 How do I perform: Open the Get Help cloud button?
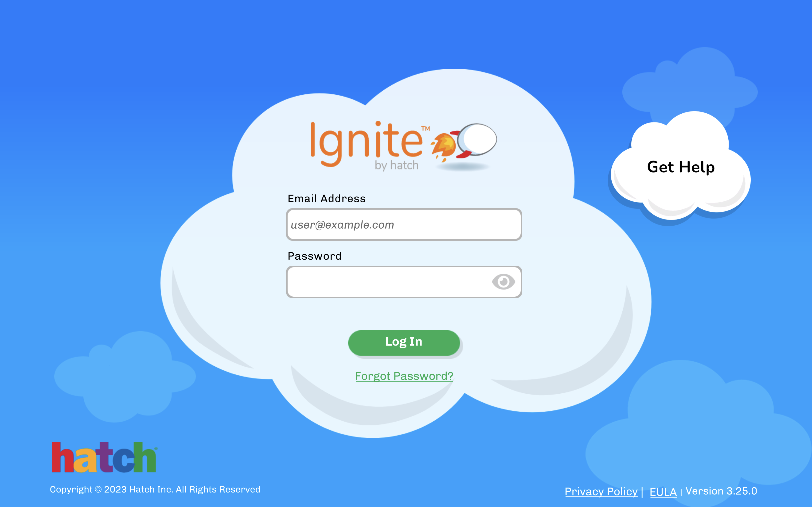[x=680, y=167]
